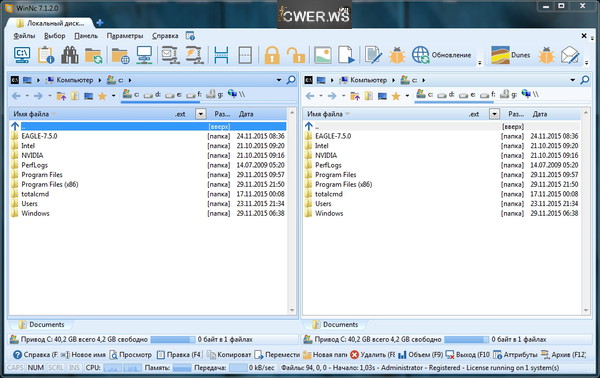Click right panel Documents bottom tab

[x=335, y=324]
